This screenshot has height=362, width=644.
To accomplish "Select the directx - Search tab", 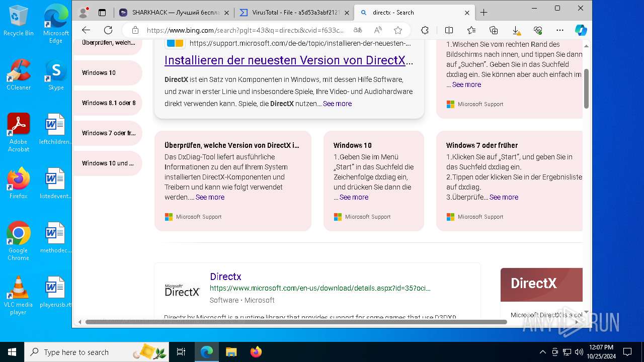I will tap(414, 13).
